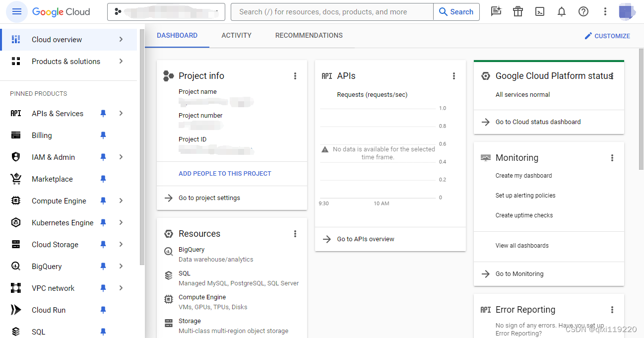Viewport: 644px width, 338px height.
Task: Open the hamburger navigation menu
Action: point(17,12)
